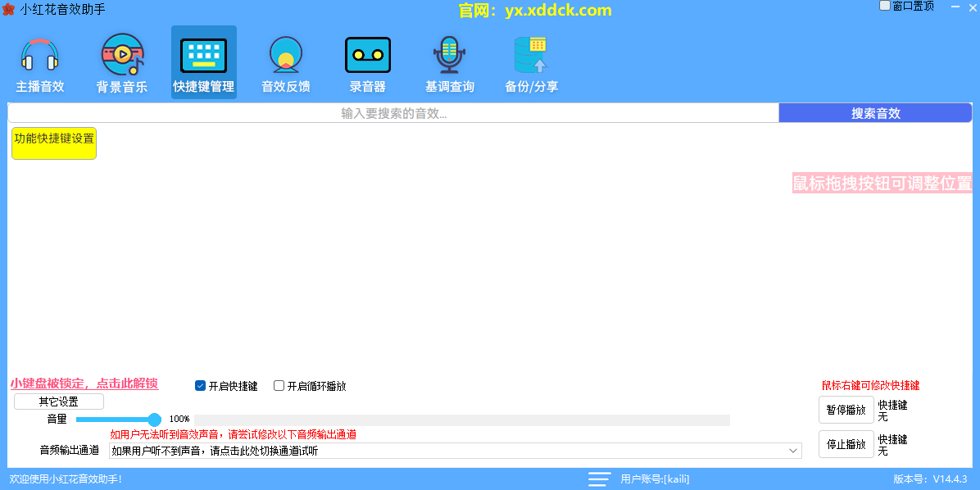
Task: Click the hamburger menu icon in status bar
Action: click(x=599, y=479)
